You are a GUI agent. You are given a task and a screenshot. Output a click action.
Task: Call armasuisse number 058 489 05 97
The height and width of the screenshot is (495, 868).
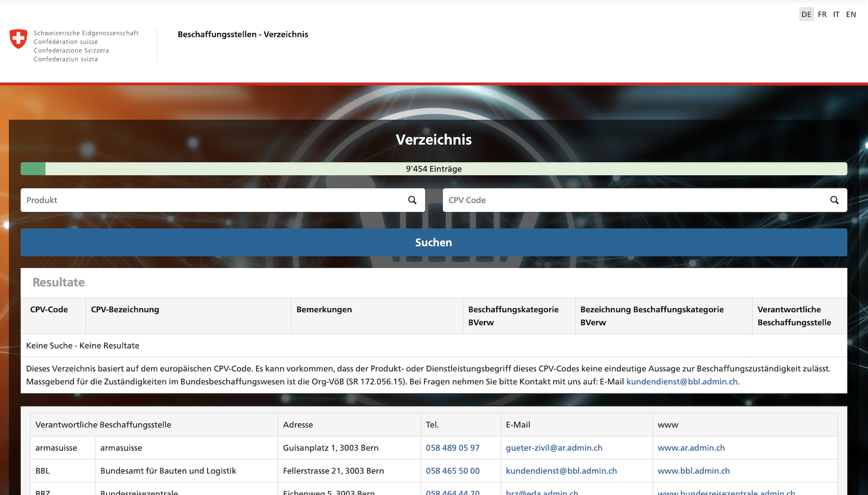(x=452, y=448)
